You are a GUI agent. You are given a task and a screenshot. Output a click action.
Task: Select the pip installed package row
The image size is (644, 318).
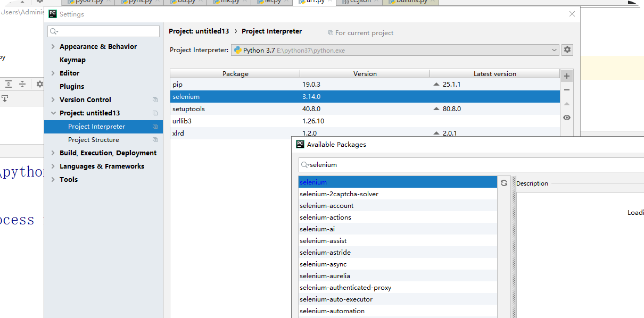365,85
